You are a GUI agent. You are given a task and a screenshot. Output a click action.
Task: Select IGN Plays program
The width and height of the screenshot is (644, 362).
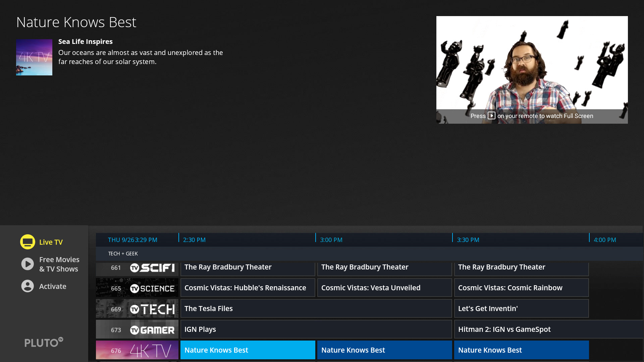pyautogui.click(x=316, y=329)
